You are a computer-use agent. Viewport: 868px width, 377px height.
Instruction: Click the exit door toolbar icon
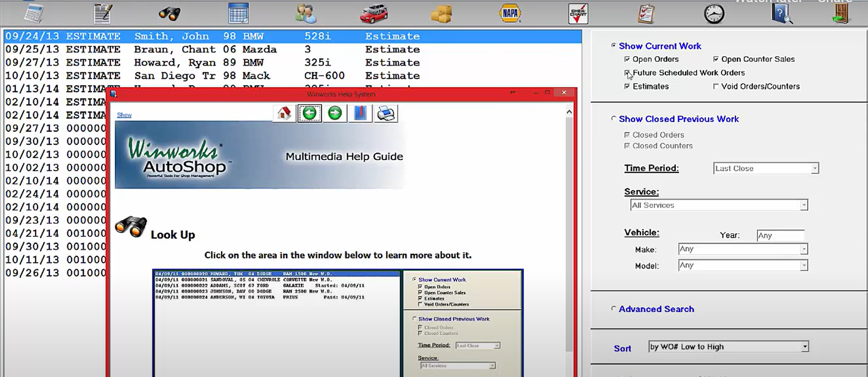(841, 14)
